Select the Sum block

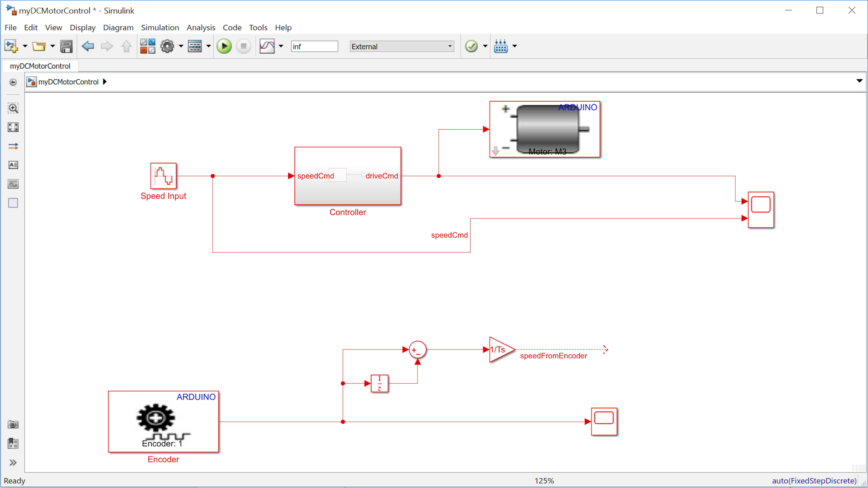(x=418, y=350)
